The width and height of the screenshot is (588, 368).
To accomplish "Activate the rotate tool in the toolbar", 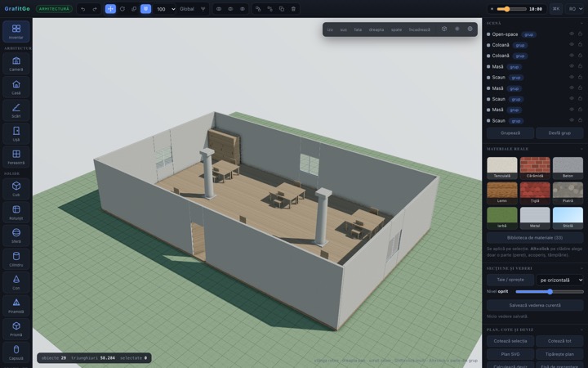I will coord(122,9).
